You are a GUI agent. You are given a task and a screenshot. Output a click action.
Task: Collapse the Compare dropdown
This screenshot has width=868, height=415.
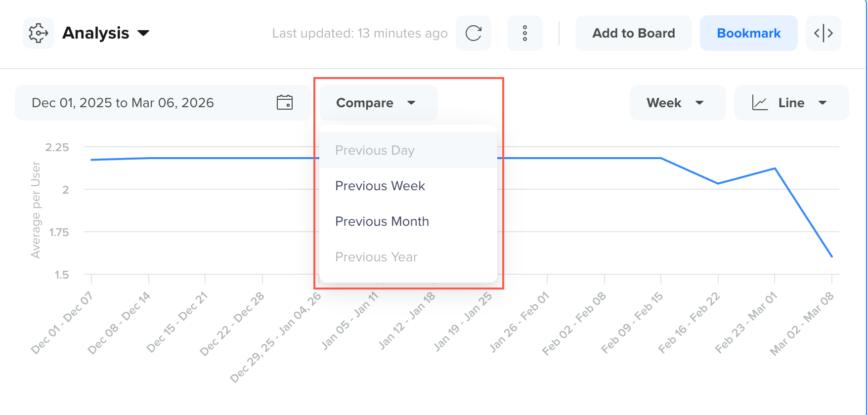click(x=378, y=103)
